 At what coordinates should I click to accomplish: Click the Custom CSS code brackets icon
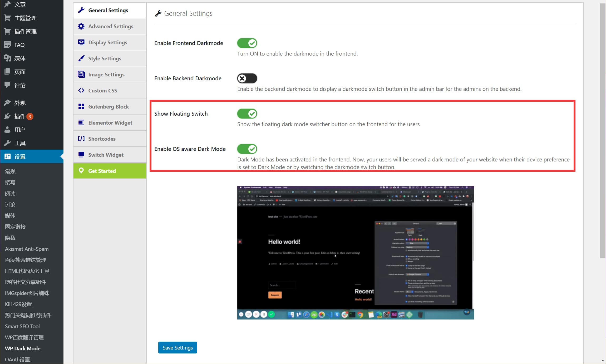[81, 91]
